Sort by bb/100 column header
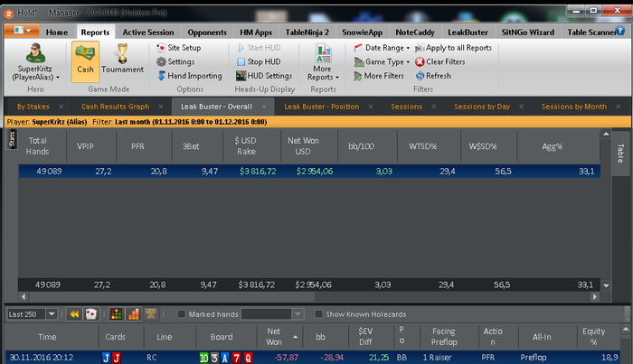 tap(362, 146)
